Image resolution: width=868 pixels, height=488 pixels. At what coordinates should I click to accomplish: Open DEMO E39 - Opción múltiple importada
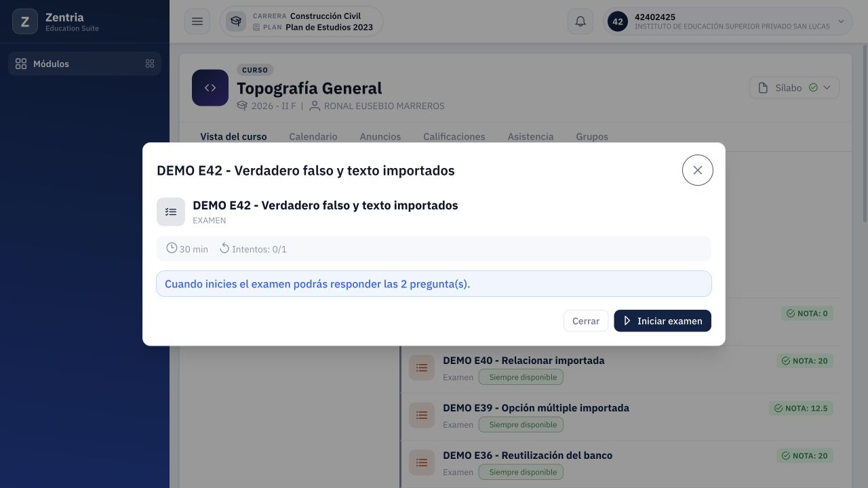point(536,407)
